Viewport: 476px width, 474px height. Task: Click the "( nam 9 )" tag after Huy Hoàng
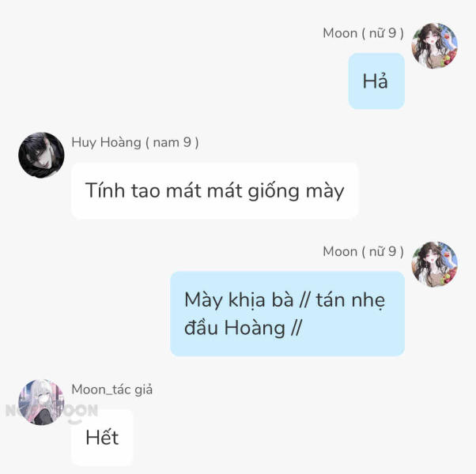[172, 142]
